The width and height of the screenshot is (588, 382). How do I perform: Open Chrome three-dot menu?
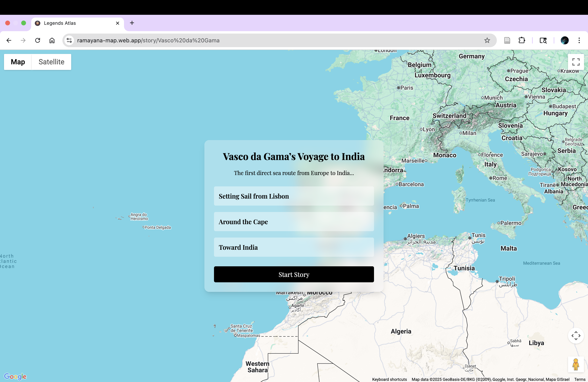click(579, 41)
